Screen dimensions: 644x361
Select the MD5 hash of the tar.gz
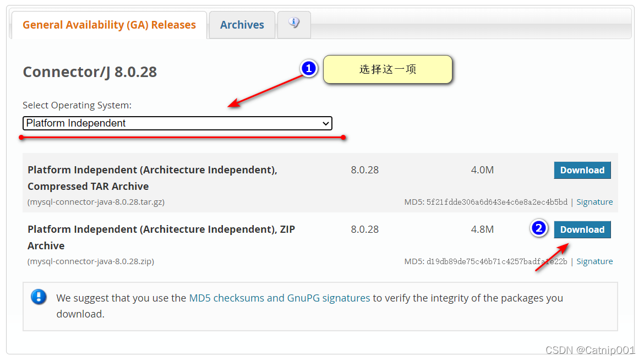tap(497, 202)
